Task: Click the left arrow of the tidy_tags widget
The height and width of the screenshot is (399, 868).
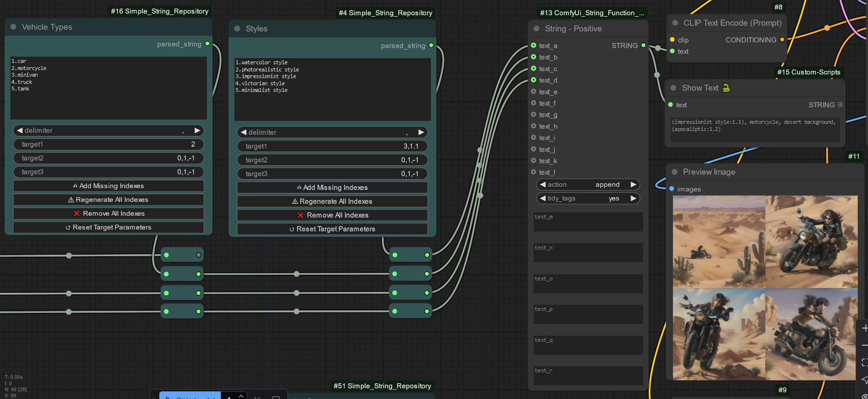Action: [x=543, y=199]
